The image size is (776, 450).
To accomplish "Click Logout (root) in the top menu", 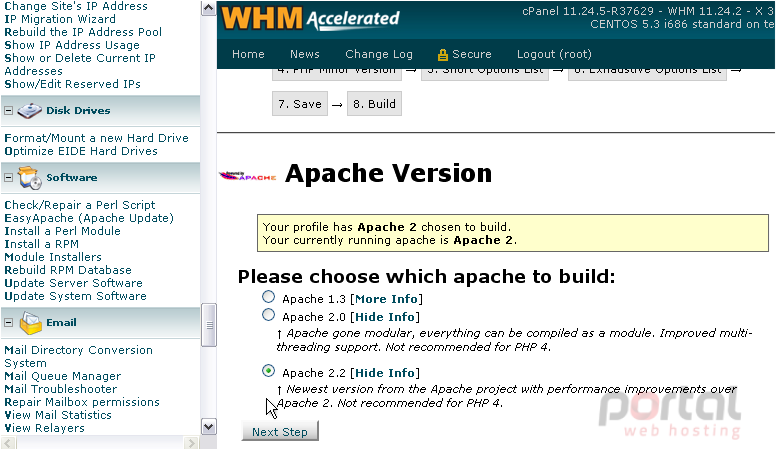I will click(x=554, y=54).
